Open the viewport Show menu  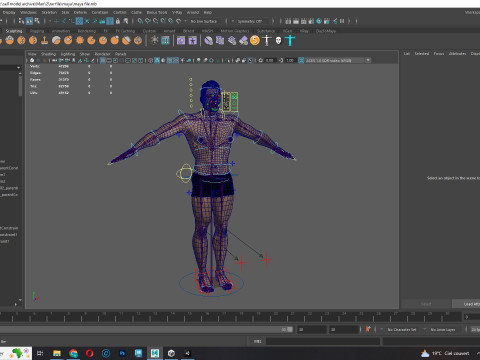click(x=85, y=54)
